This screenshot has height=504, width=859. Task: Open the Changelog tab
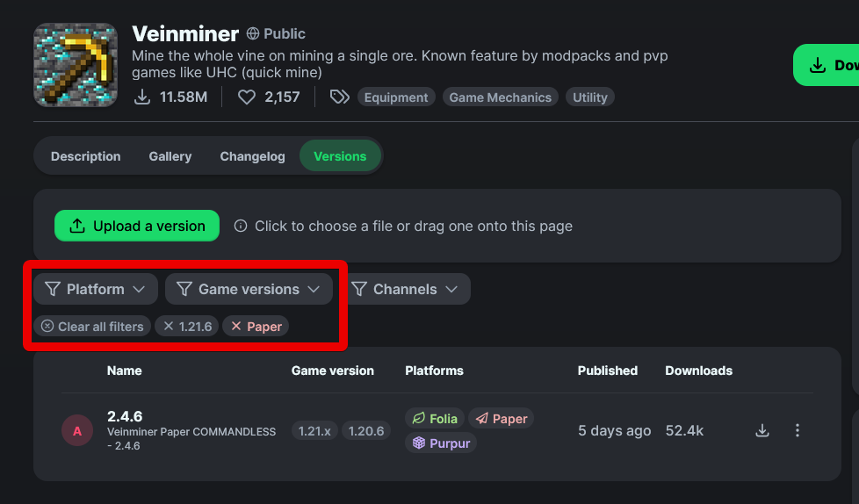[253, 156]
